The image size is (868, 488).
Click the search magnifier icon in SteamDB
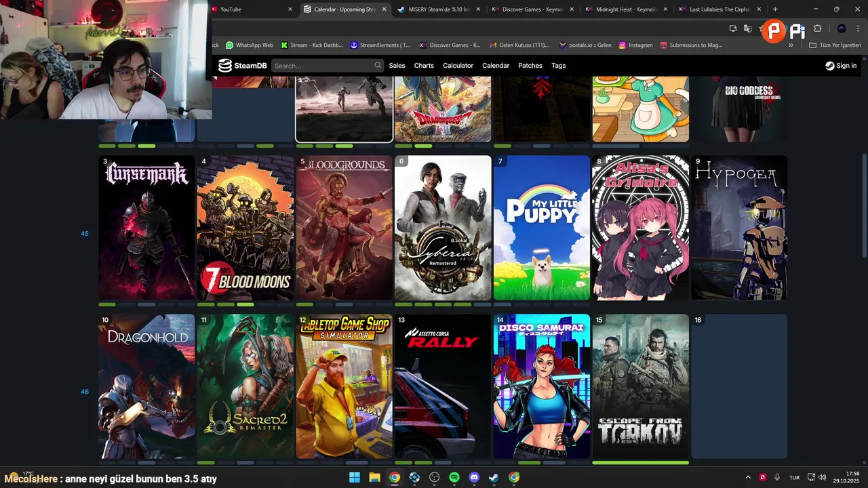point(378,66)
